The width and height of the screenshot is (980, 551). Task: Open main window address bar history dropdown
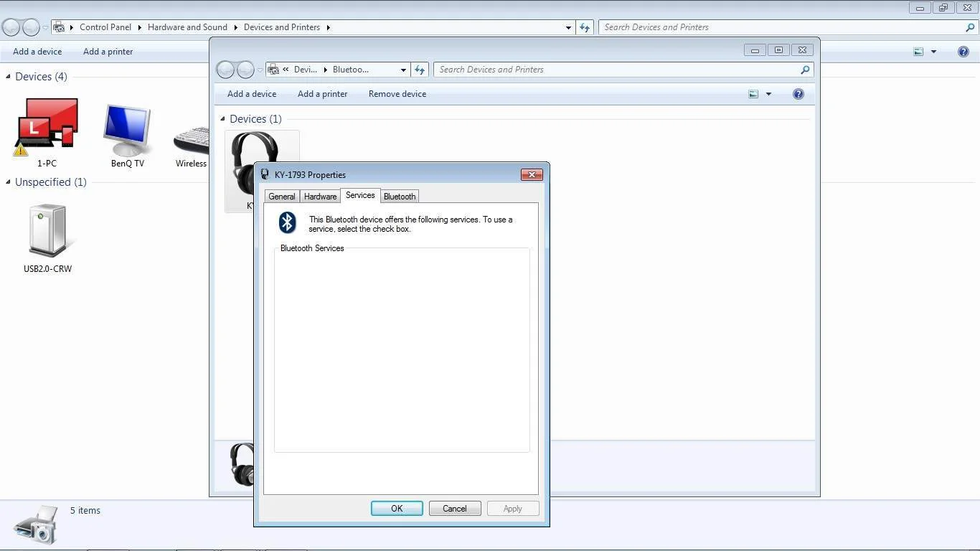pyautogui.click(x=568, y=27)
